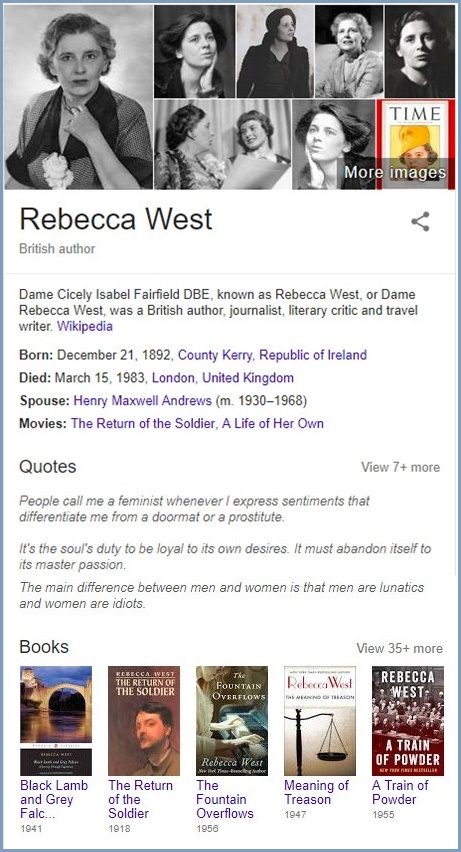Viewport: 461px width, 852px height.
Task: Open the A Life of Her Own movie link
Action: 273,423
